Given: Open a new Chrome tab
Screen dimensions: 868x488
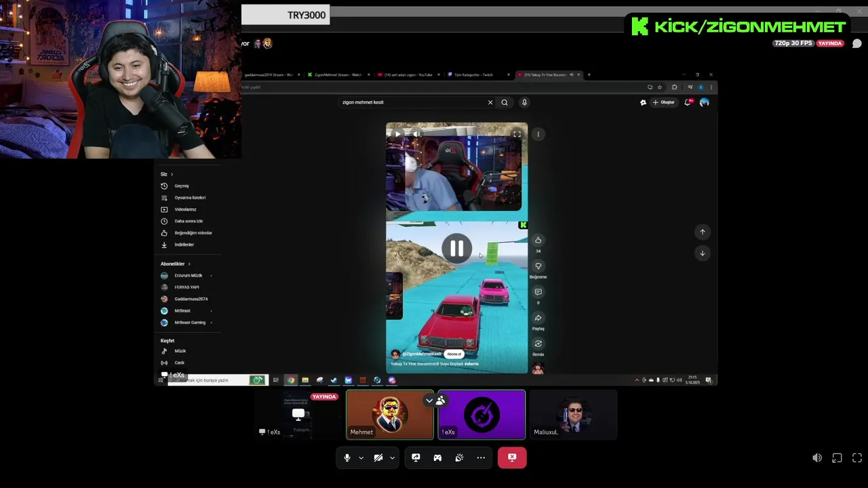Looking at the screenshot, I should tap(589, 75).
